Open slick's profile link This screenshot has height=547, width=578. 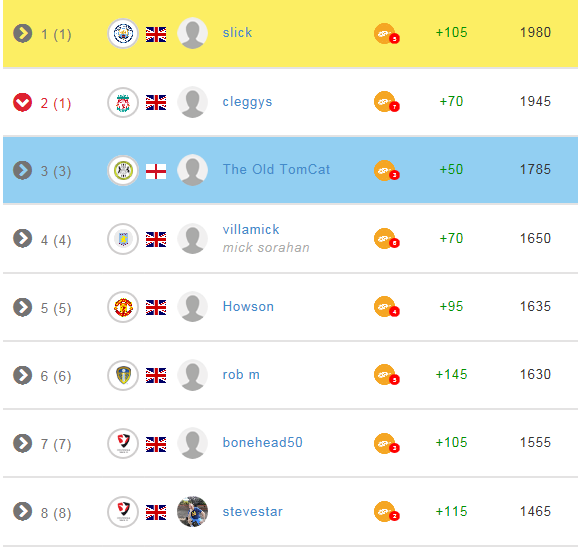(237, 32)
